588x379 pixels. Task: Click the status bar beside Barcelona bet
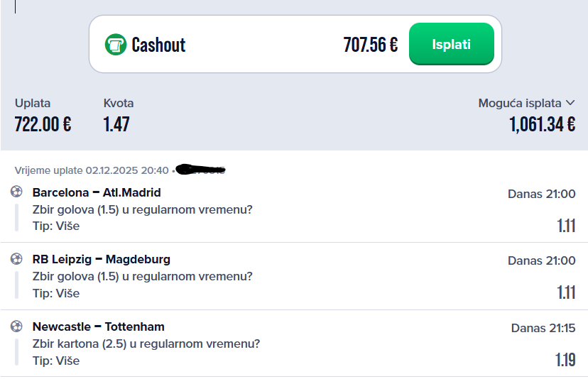pyautogui.click(x=16, y=217)
